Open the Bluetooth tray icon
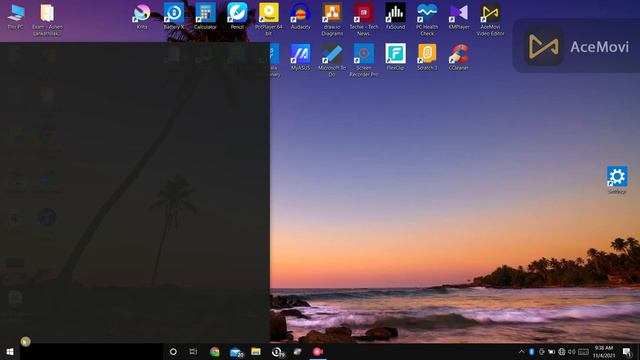 pyautogui.click(x=531, y=352)
